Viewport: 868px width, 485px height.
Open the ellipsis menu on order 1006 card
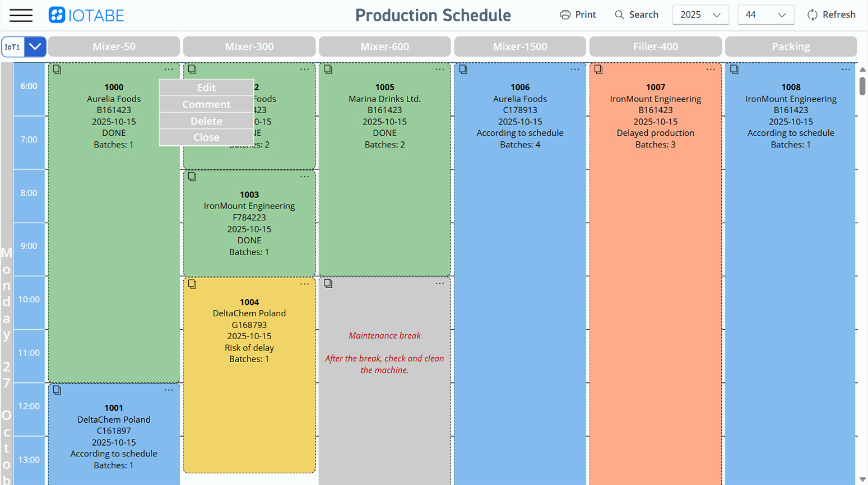(575, 69)
